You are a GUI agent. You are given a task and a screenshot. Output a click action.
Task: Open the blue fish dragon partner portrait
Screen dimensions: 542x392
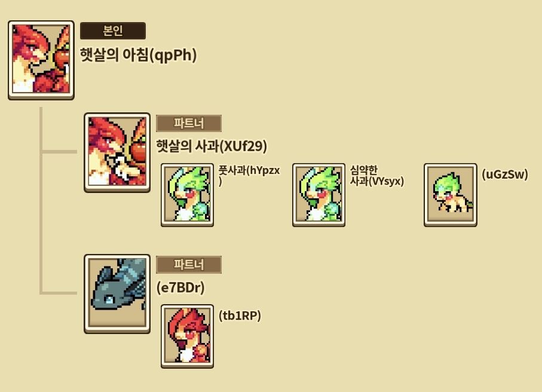(x=117, y=294)
